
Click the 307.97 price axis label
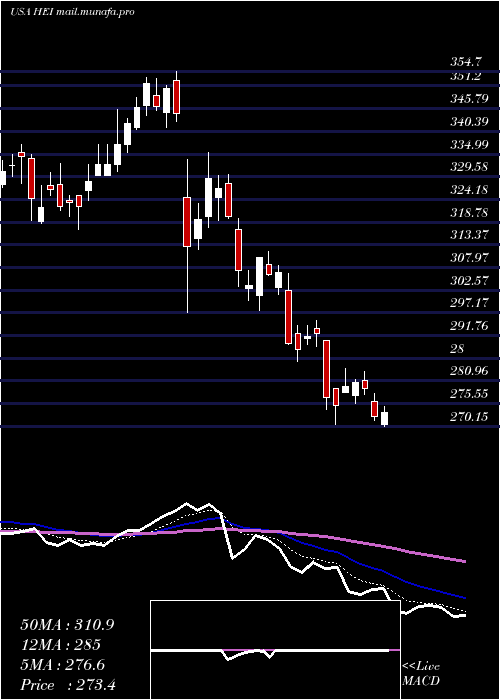click(469, 258)
